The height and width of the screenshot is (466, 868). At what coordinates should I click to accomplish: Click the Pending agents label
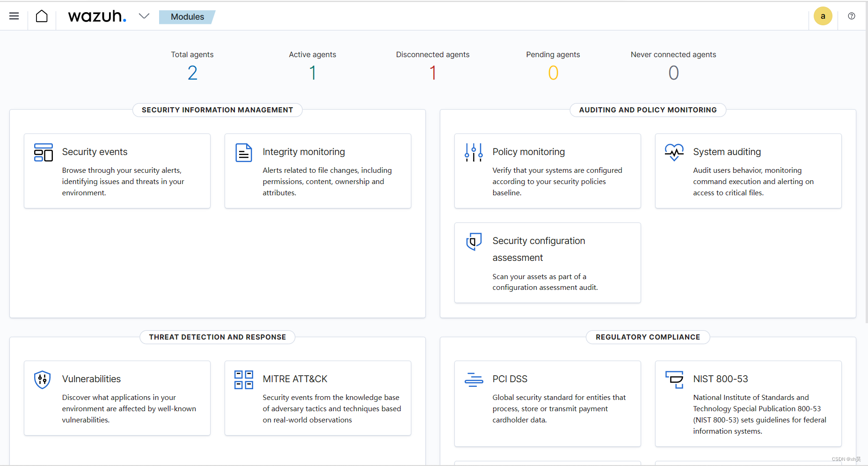553,54
